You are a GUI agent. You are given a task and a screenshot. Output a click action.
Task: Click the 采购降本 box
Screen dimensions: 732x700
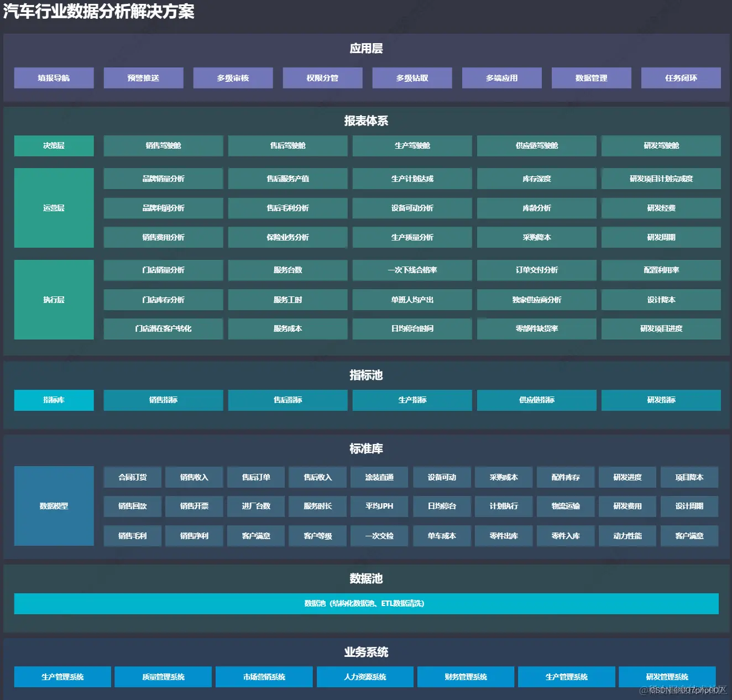536,237
